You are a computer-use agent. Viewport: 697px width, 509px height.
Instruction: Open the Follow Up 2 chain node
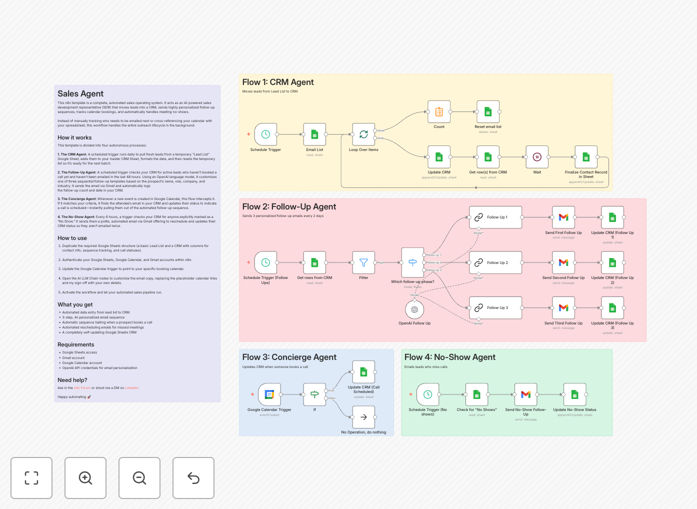coord(496,262)
